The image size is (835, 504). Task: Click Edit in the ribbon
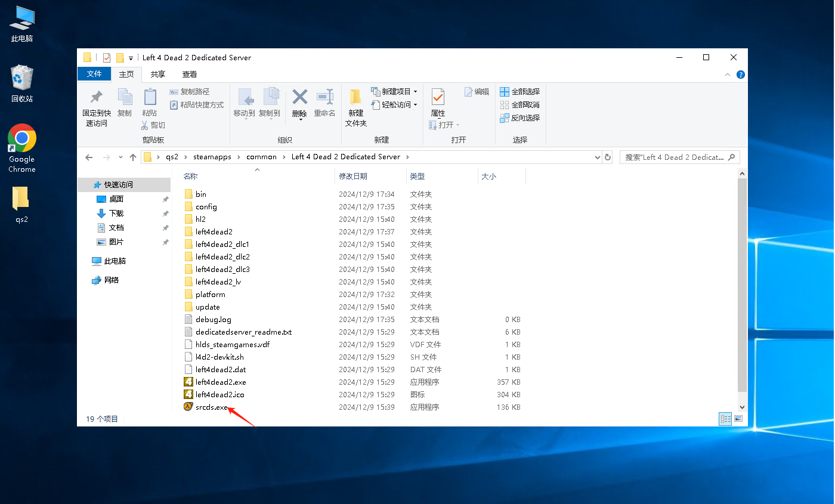tap(477, 92)
